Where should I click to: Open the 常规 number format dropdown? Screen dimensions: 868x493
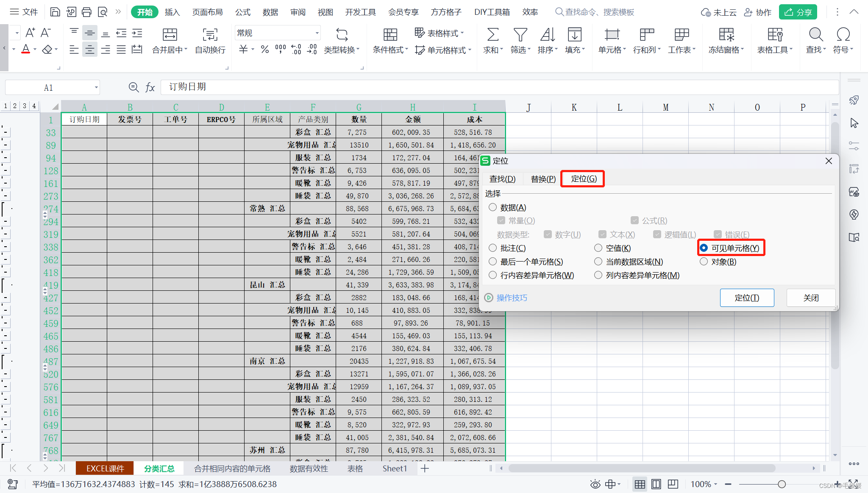317,33
